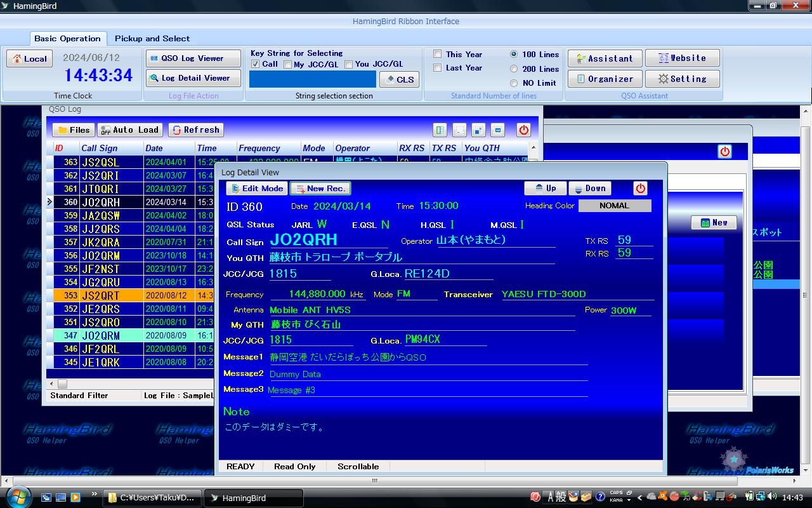The width and height of the screenshot is (812, 508).
Task: Switch to Pickup and Select tab
Action: pos(152,38)
